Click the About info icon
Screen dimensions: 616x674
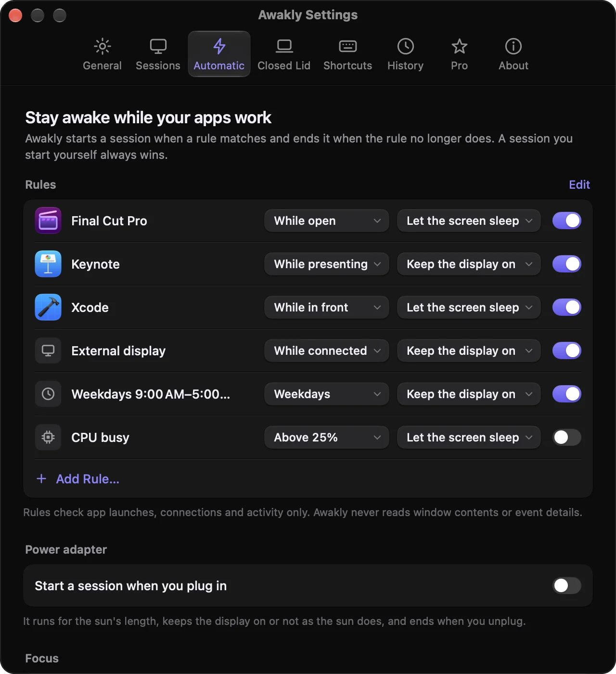[x=513, y=46]
